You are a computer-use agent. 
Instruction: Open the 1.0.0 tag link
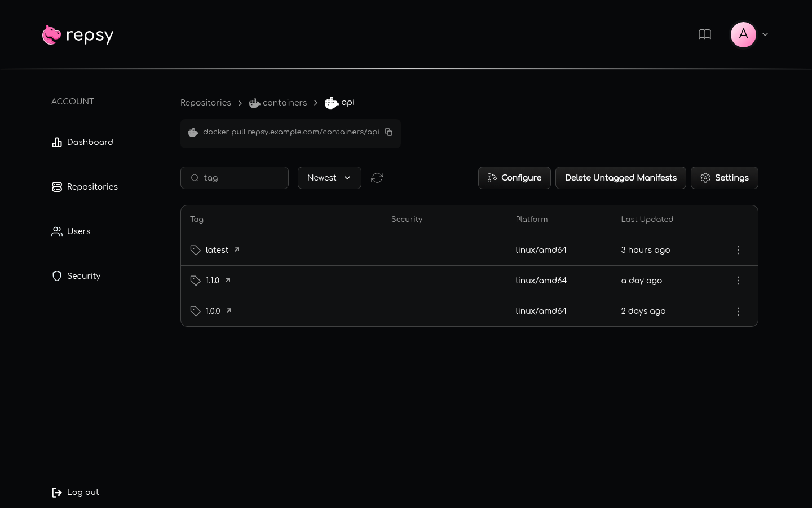click(x=219, y=311)
